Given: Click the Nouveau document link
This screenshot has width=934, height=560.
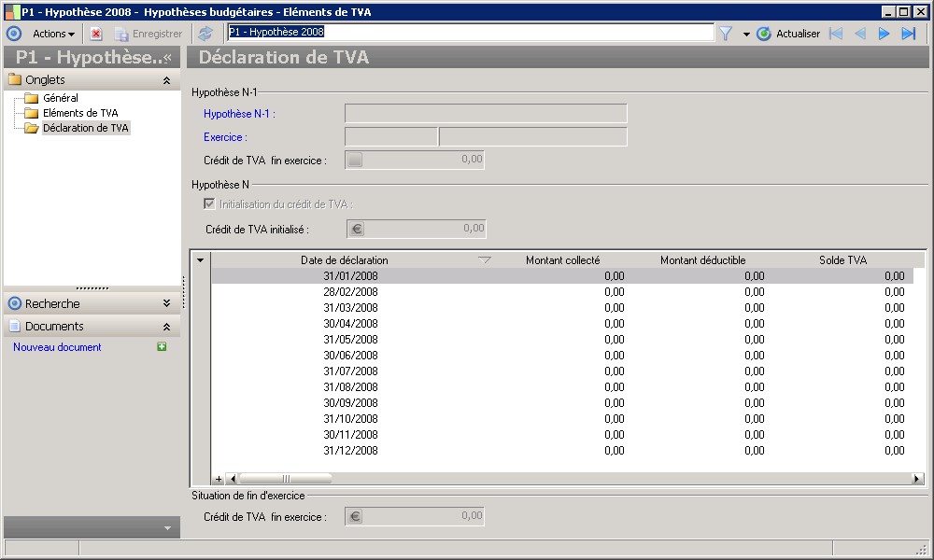Looking at the screenshot, I should (57, 347).
